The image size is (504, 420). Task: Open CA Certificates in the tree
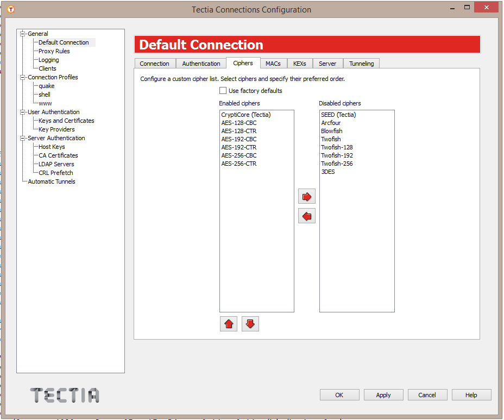pos(58,155)
